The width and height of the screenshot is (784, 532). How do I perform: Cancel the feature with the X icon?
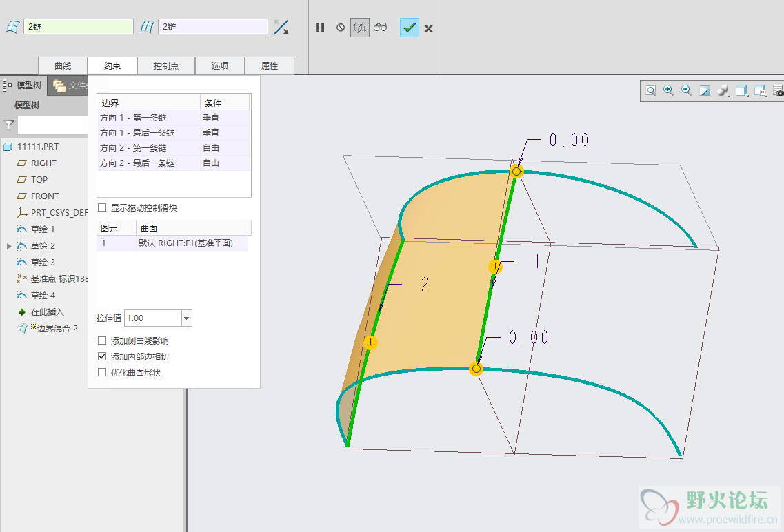(x=428, y=28)
